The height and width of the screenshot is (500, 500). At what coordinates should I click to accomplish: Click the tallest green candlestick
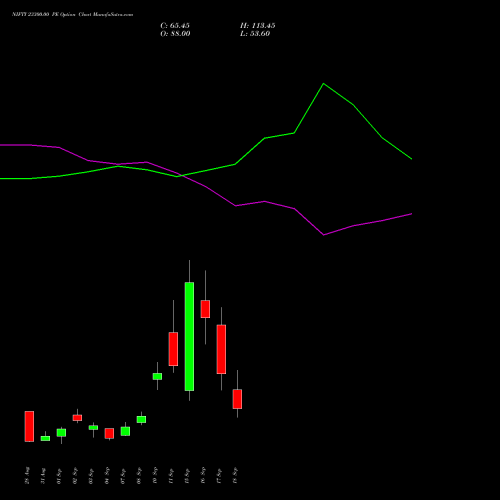(x=189, y=336)
